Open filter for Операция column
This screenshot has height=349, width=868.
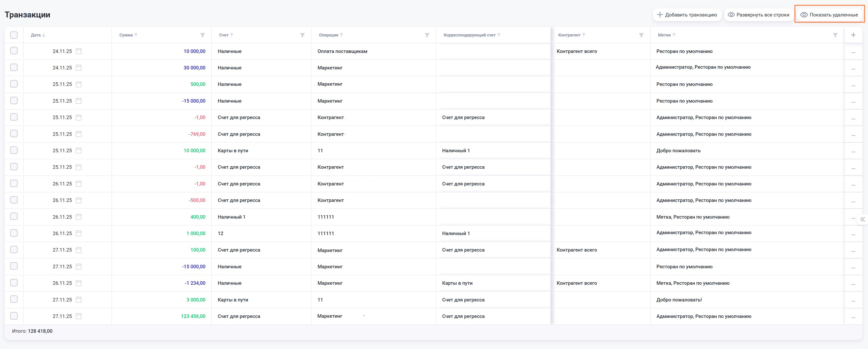coord(427,35)
